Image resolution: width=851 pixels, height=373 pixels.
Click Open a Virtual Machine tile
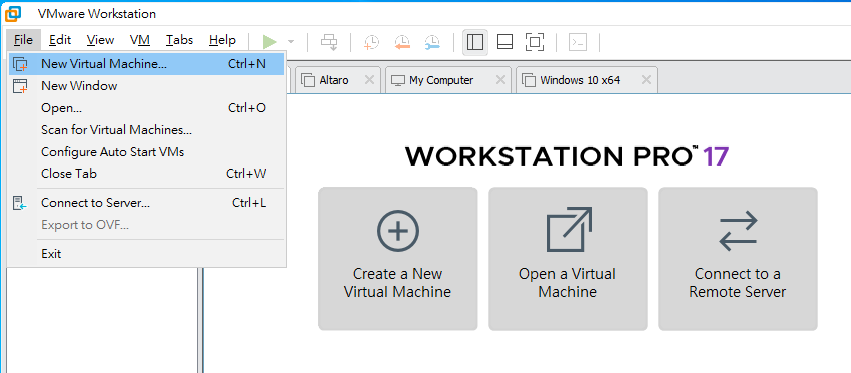[x=568, y=259]
